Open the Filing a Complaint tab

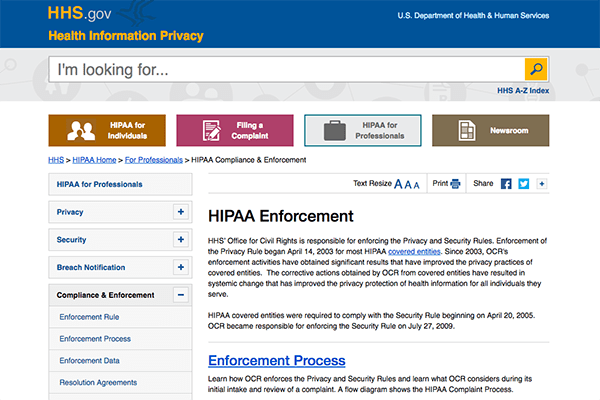tap(235, 131)
